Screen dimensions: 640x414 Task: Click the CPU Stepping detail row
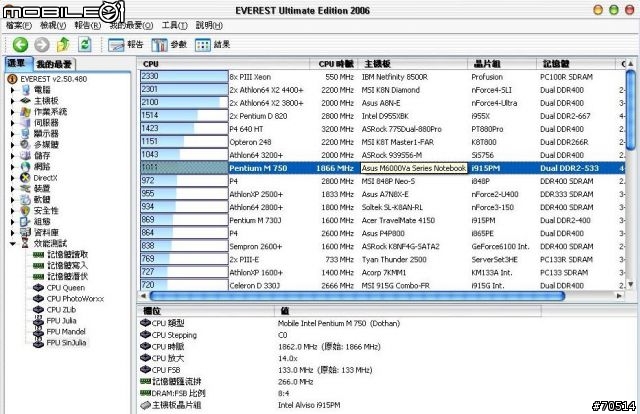click(339, 335)
